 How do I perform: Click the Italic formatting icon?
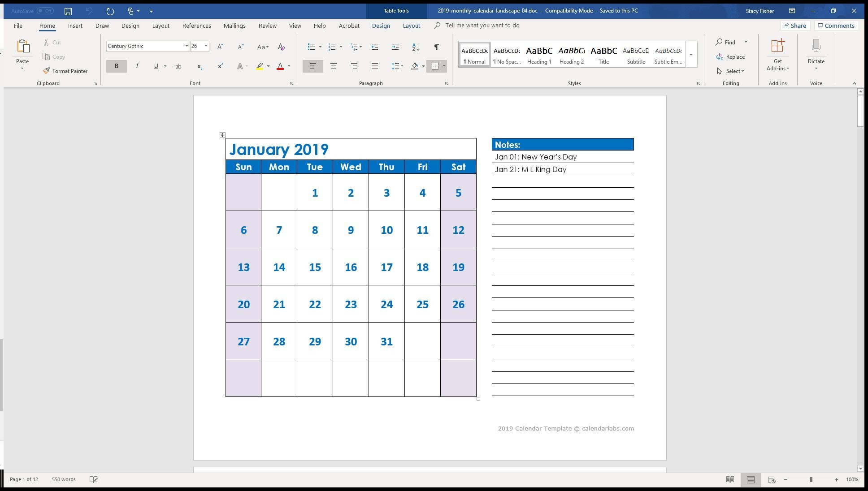(x=136, y=66)
